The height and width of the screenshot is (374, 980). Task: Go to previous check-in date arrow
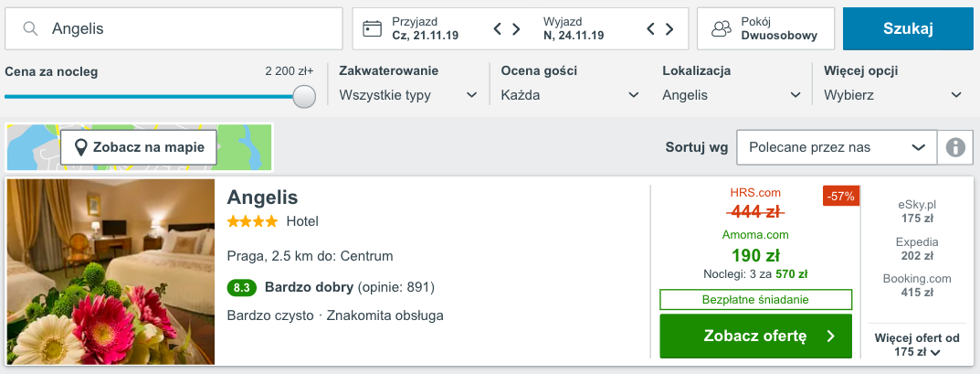498,28
